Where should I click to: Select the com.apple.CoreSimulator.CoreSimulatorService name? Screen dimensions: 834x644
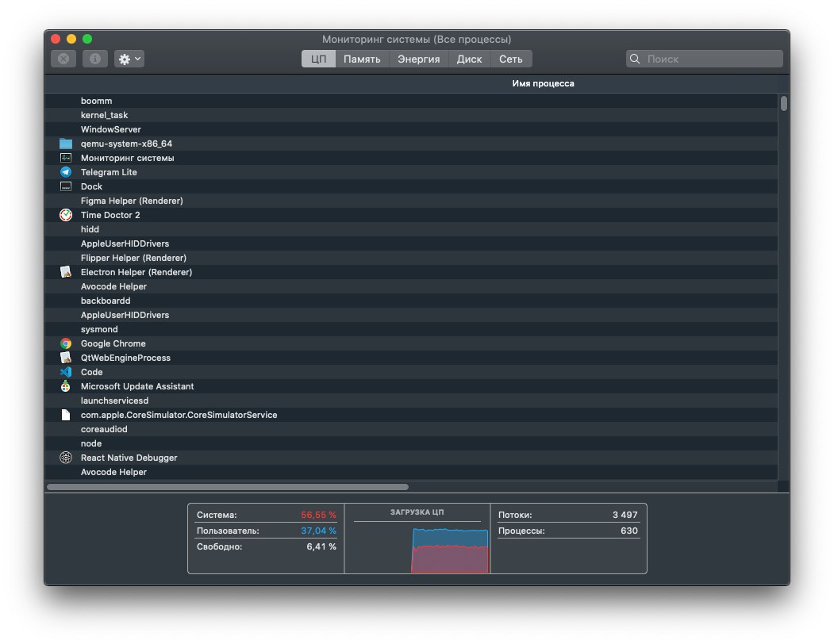[x=179, y=415]
